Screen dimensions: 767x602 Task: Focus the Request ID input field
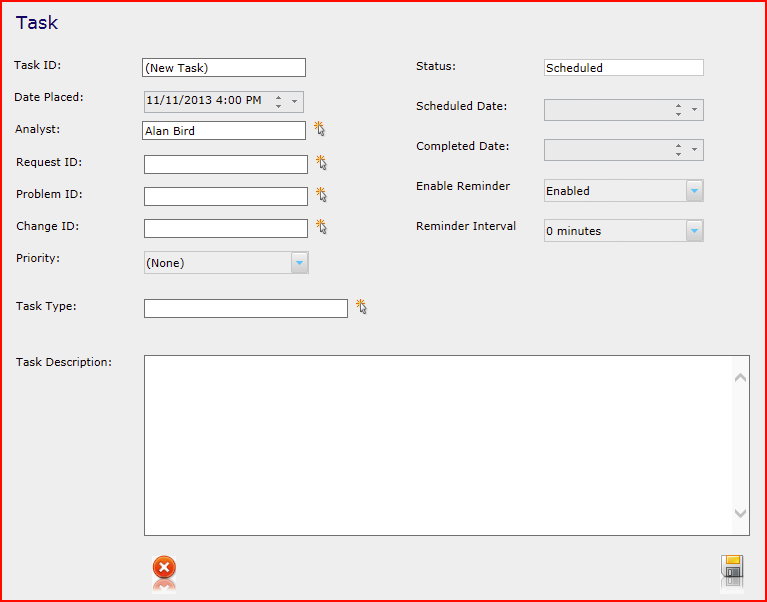click(x=226, y=164)
